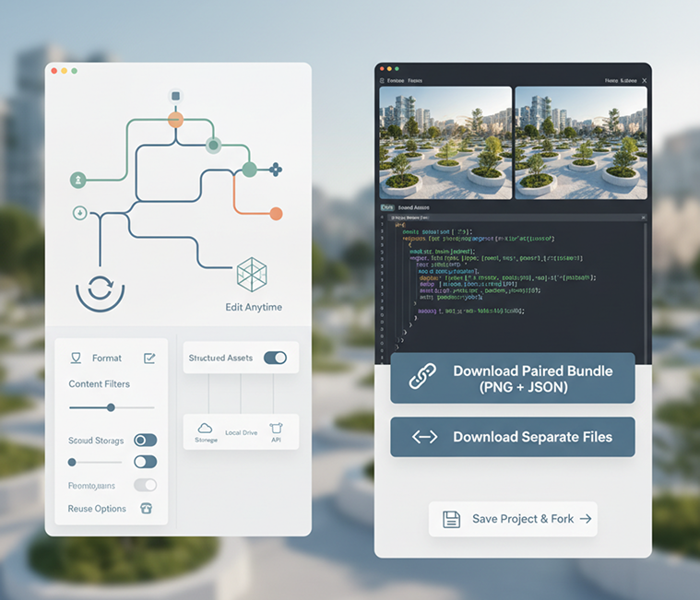Click the edit pencil icon beside Format
Viewport: 700px width, 600px height.
point(149,358)
